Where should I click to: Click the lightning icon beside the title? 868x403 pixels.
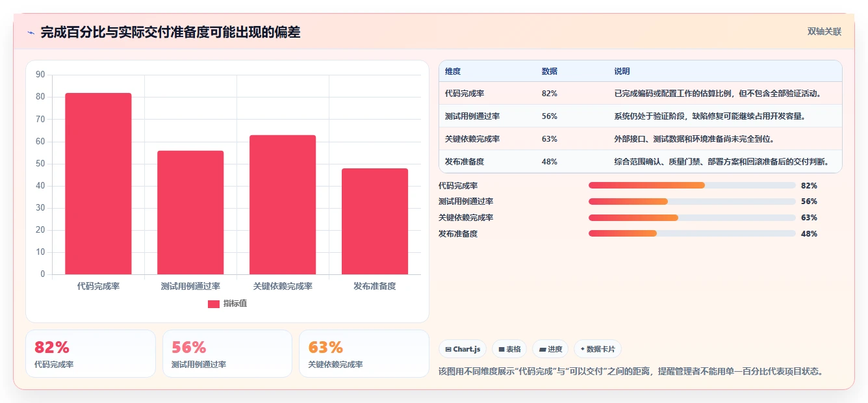tap(31, 32)
